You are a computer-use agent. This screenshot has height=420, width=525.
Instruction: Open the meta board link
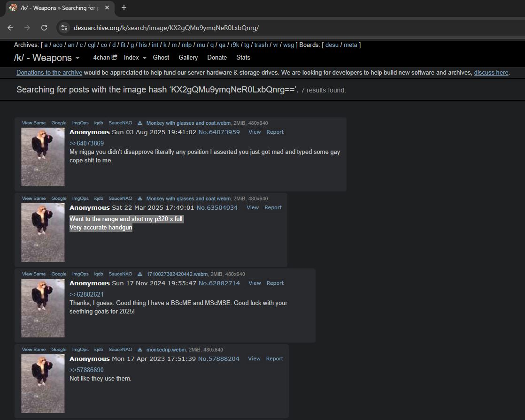[x=350, y=45]
